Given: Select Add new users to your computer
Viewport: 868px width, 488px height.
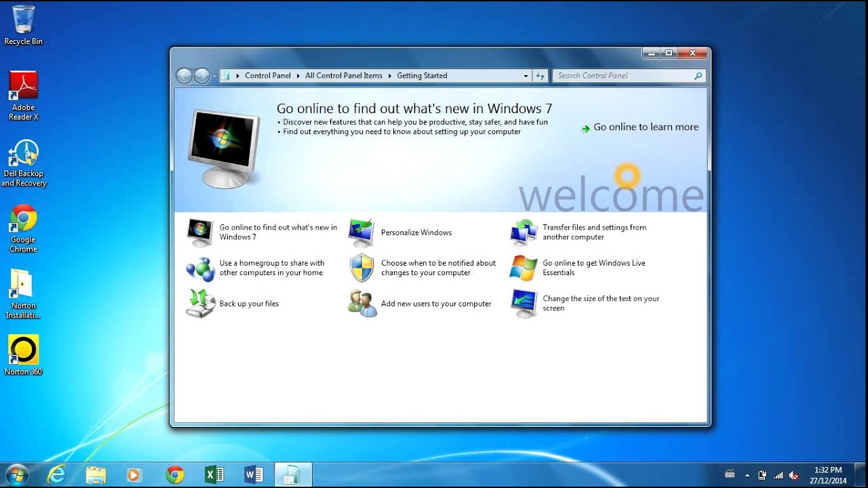Looking at the screenshot, I should click(420, 304).
